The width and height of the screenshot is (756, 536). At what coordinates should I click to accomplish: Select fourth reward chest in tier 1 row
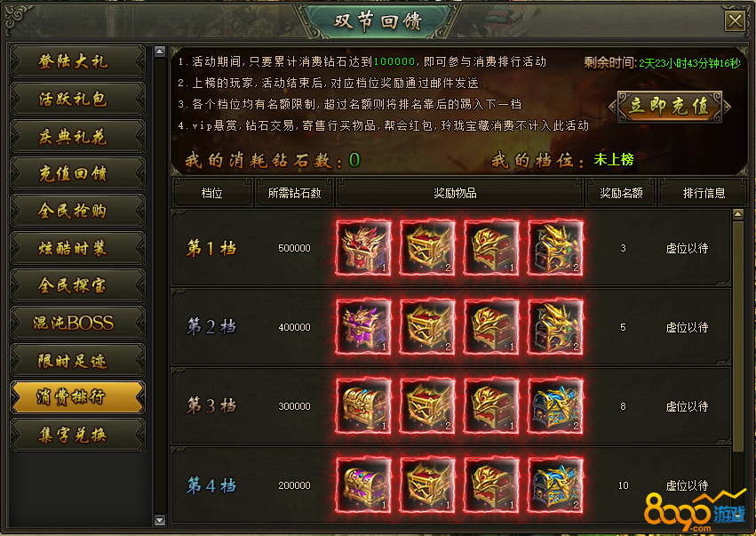555,248
